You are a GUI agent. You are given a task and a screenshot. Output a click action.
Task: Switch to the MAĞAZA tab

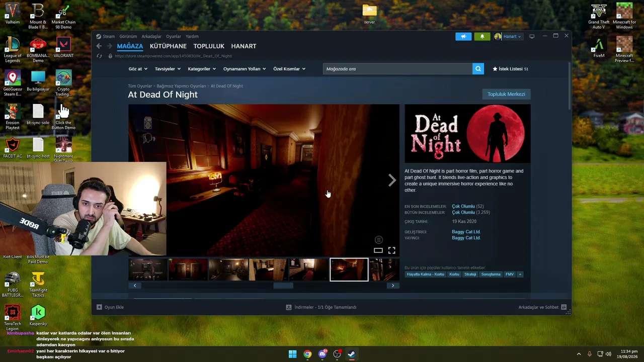tap(130, 46)
